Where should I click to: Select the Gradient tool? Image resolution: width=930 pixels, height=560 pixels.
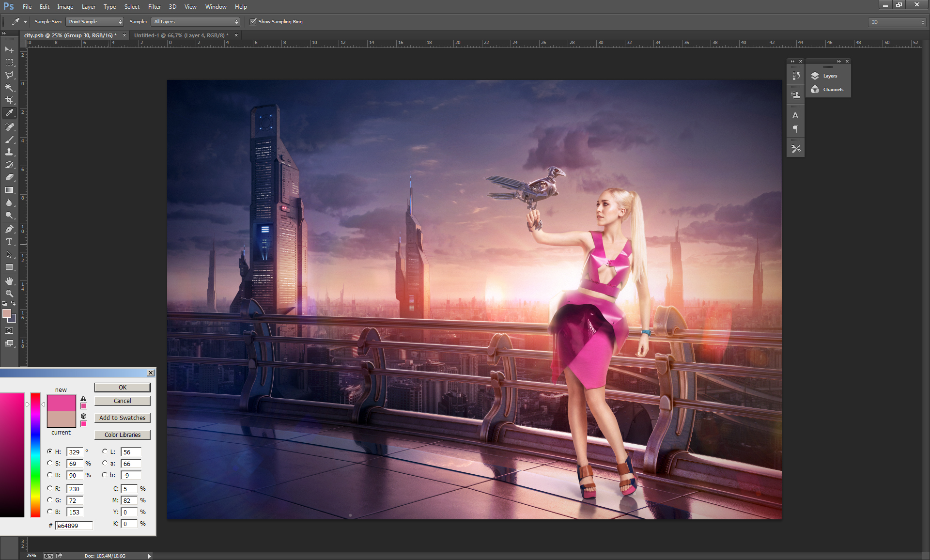click(9, 190)
